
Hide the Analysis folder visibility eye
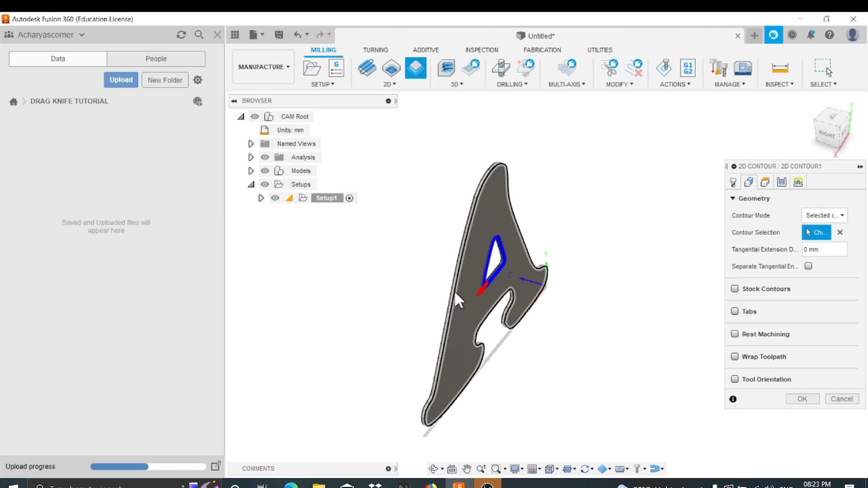(x=264, y=157)
